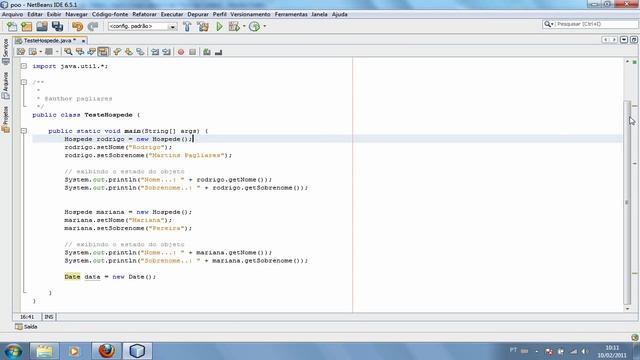Open Firefox from the Windows taskbar
Screen dimensions: 640x360
(107, 351)
